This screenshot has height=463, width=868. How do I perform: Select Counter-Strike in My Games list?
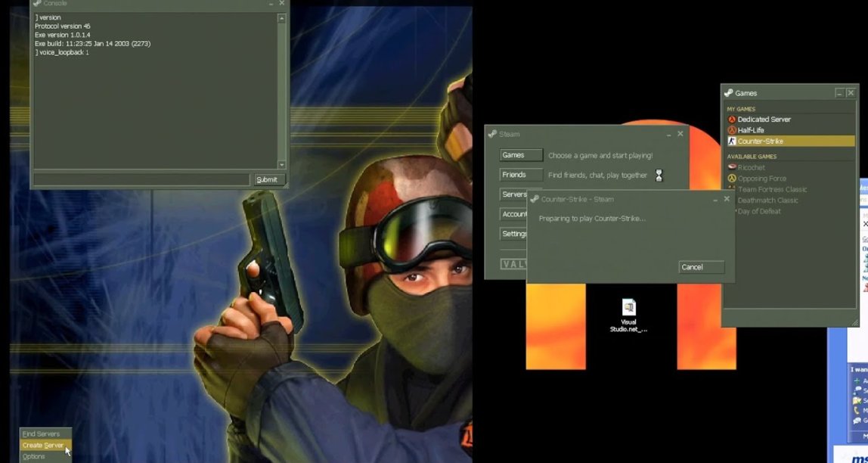(790, 141)
